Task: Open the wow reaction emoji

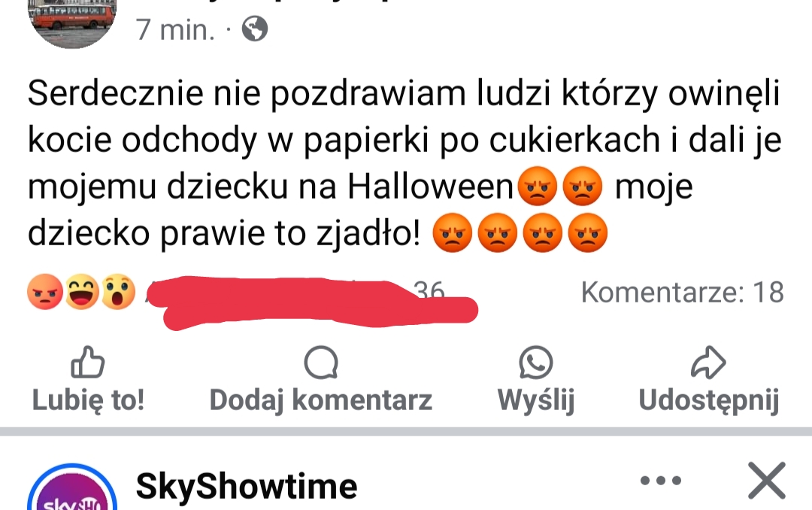Action: point(118,292)
